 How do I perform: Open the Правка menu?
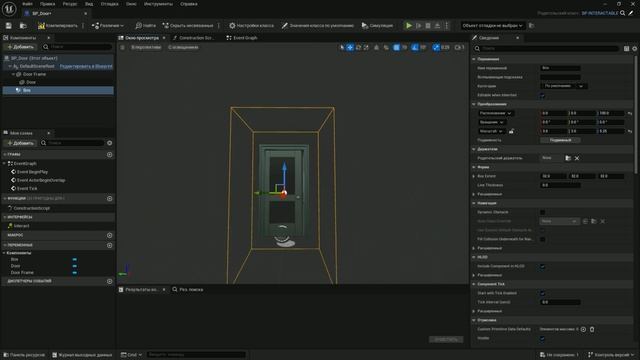pos(47,4)
